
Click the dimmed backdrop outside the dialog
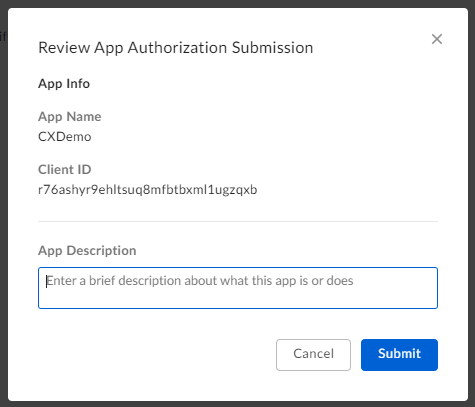(x=3, y=200)
